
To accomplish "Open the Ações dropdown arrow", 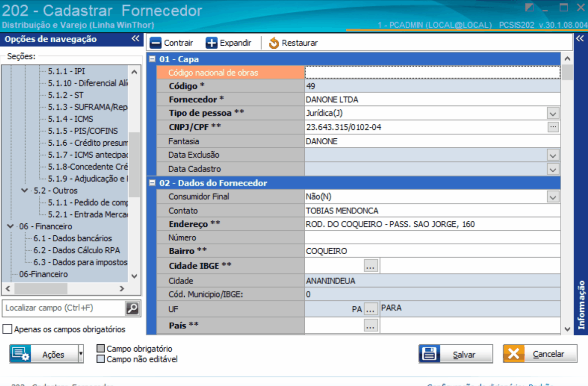I will tap(81, 354).
